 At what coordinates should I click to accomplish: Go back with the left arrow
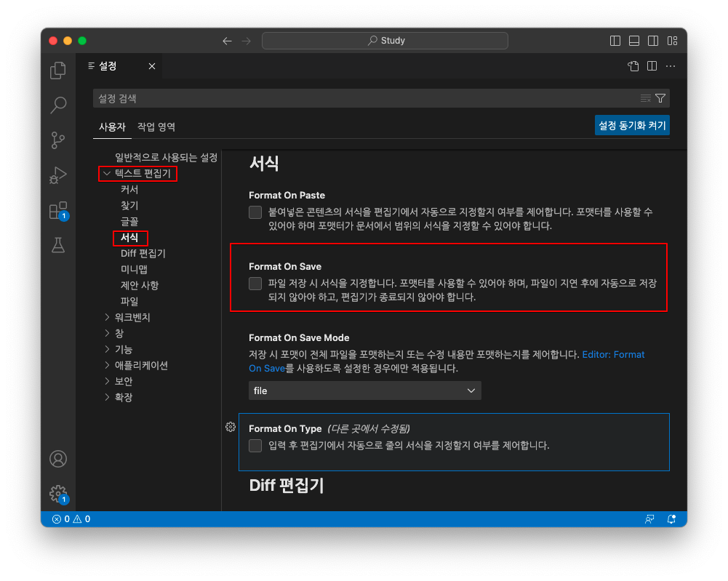point(227,41)
